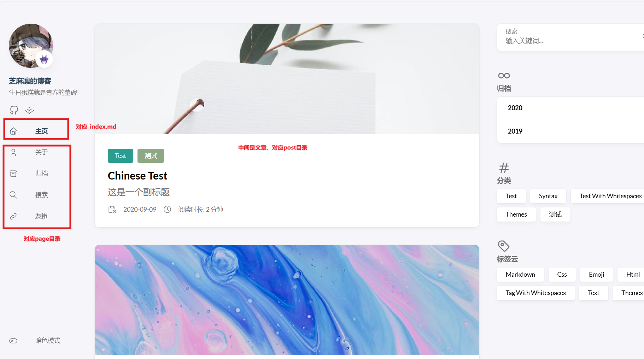Viewport: 644px width, 359px height.
Task: Click the double-chevron icon beside GitHub
Action: tap(29, 110)
